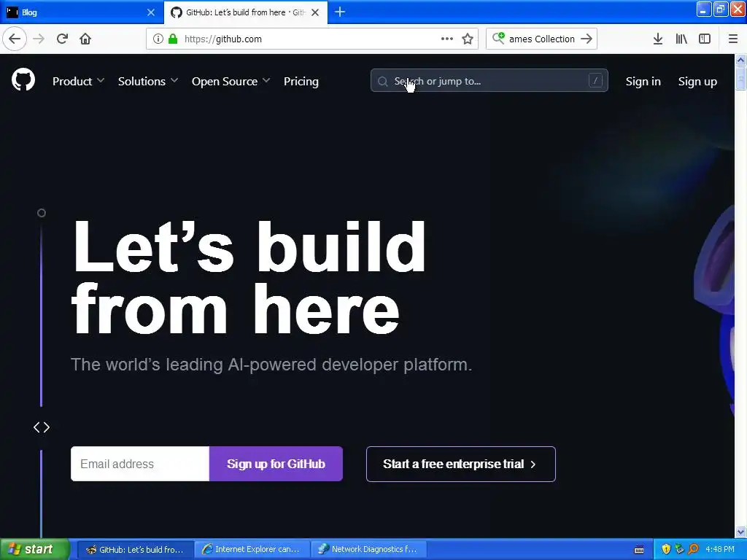Click the Email address field

[140, 464]
